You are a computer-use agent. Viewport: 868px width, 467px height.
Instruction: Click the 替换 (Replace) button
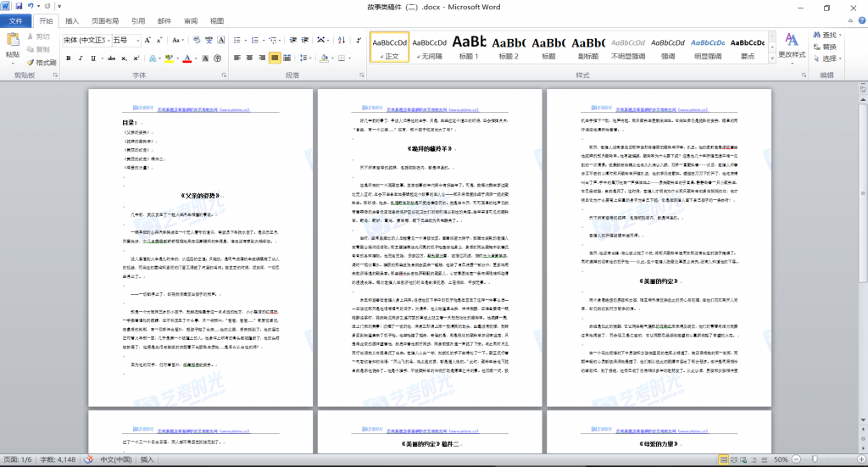(823, 47)
